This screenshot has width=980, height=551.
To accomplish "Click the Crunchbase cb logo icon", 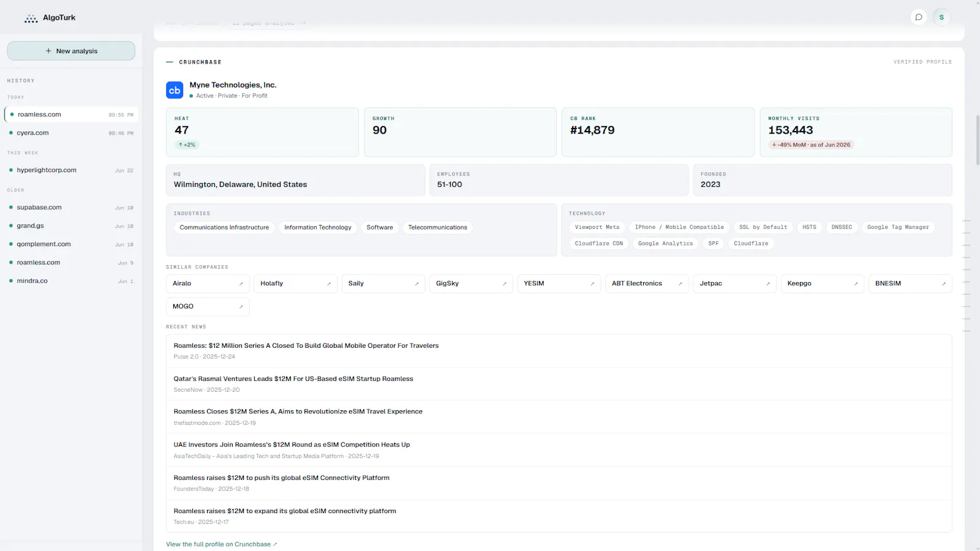I will coord(175,90).
